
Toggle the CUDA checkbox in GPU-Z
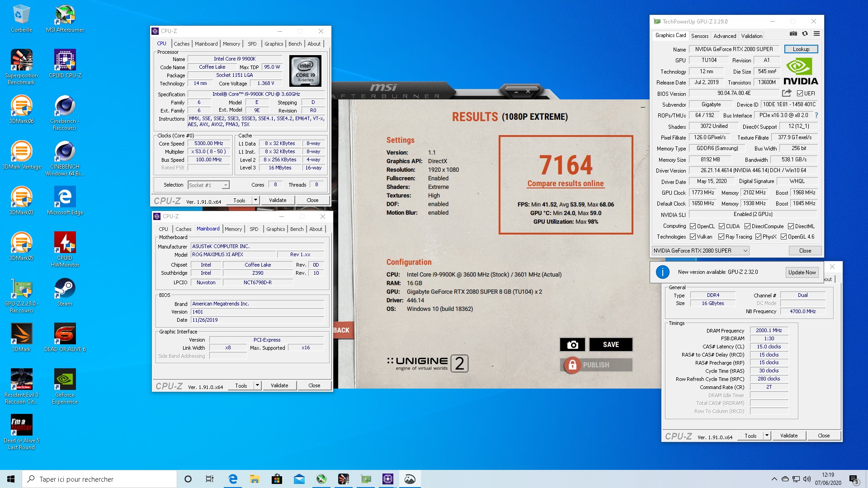[722, 226]
